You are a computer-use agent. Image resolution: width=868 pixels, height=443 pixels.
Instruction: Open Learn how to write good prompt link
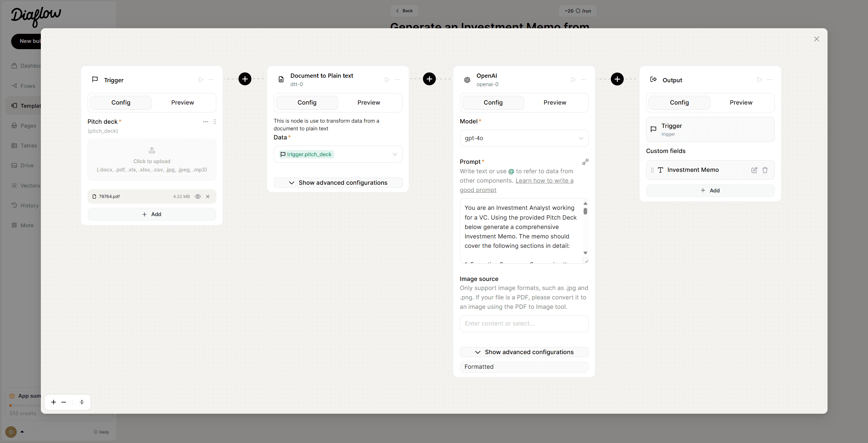pos(544,181)
